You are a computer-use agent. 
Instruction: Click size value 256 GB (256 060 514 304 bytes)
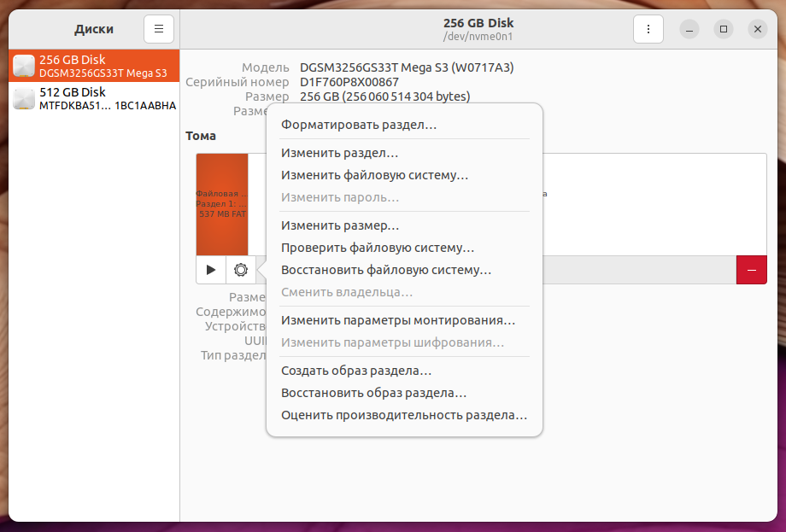tap(385, 96)
